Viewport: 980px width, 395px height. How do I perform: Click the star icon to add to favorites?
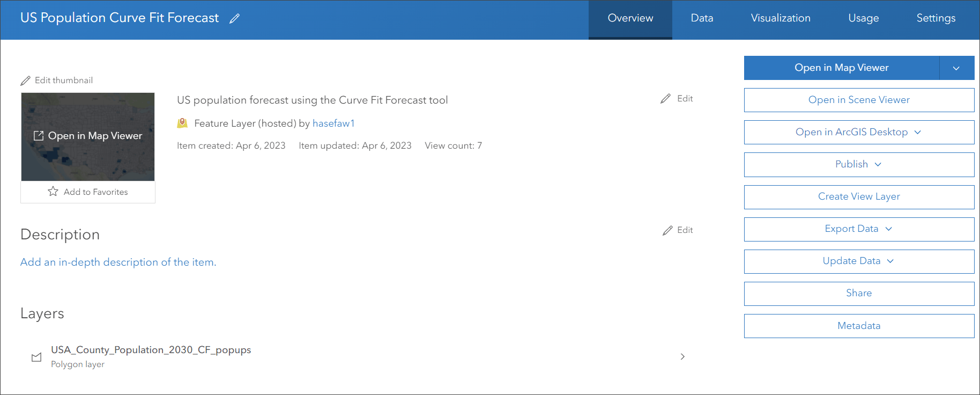pos(53,192)
